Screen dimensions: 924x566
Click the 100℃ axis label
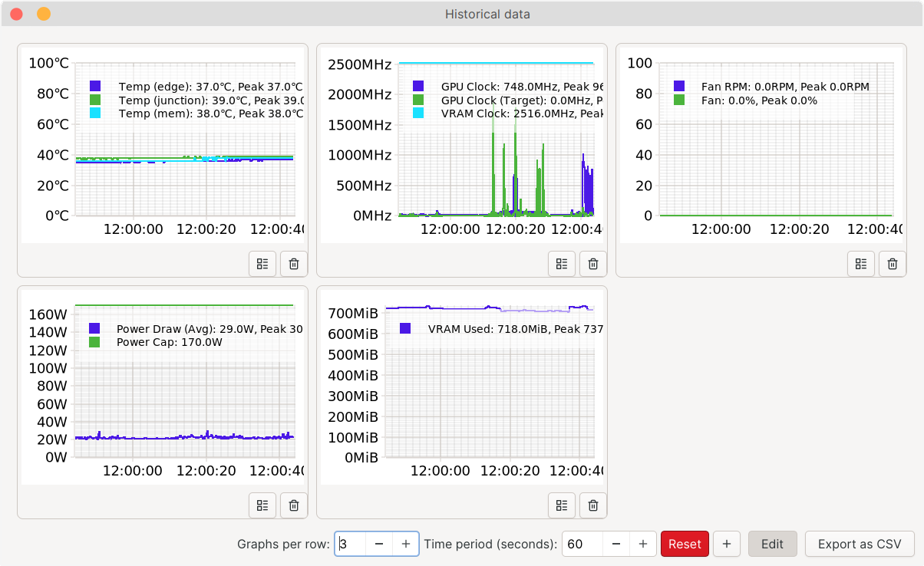pyautogui.click(x=49, y=64)
